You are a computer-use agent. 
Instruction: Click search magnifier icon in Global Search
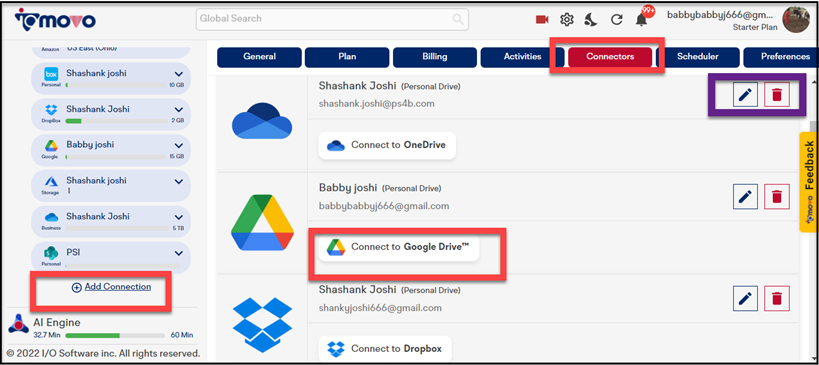[458, 19]
